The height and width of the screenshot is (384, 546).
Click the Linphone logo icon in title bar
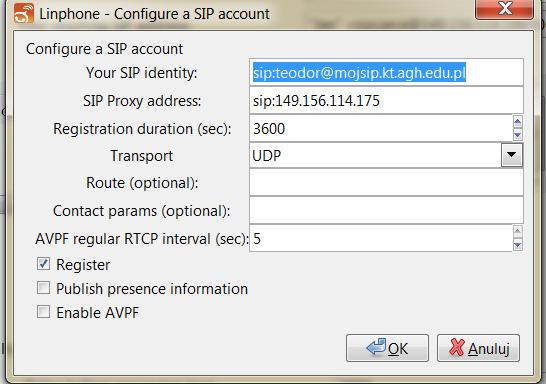(24, 14)
